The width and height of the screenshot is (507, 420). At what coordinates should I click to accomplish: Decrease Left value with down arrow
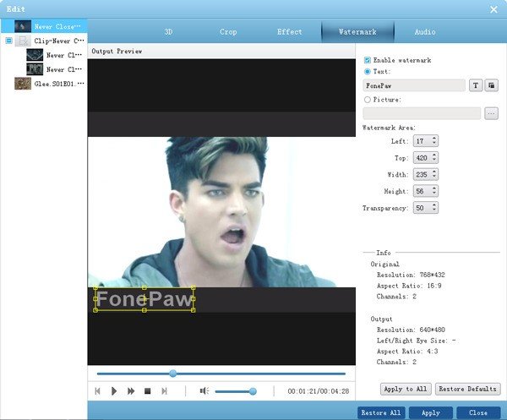tap(434, 144)
